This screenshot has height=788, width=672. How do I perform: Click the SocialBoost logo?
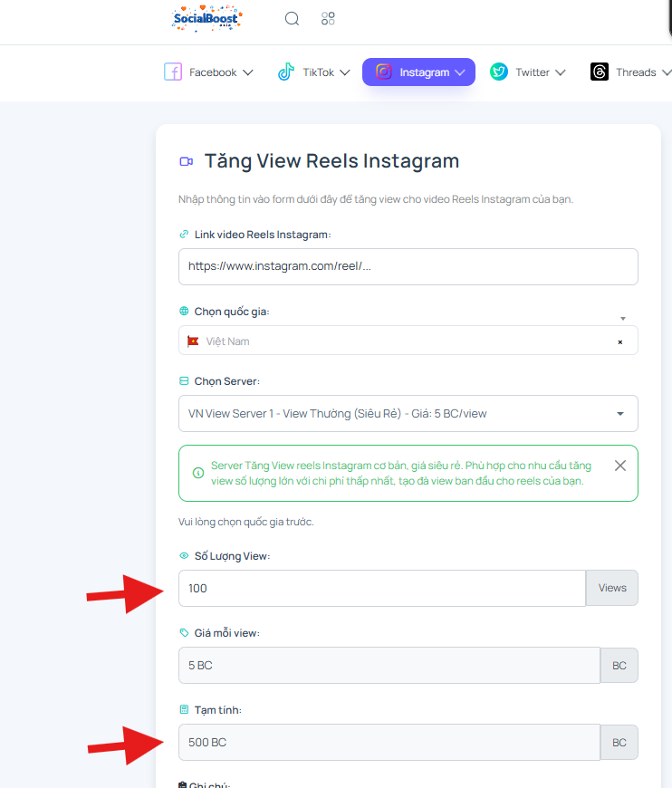point(206,19)
